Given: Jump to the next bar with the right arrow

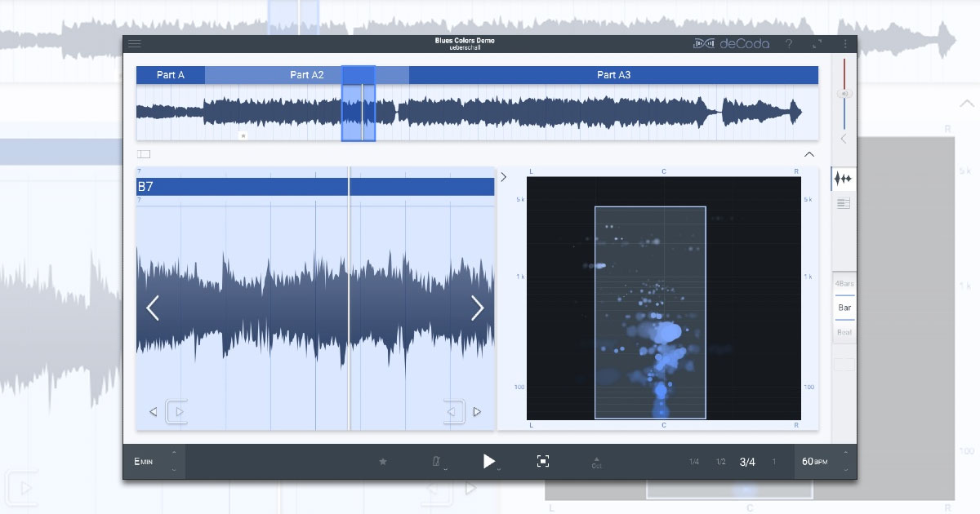Looking at the screenshot, I should pyautogui.click(x=478, y=308).
